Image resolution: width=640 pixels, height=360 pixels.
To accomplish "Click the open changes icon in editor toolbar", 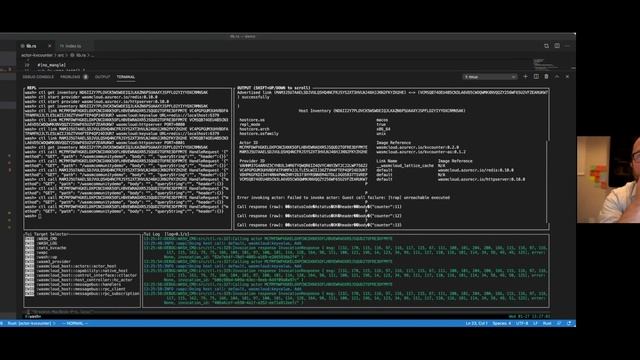I will pyautogui.click(x=546, y=46).
